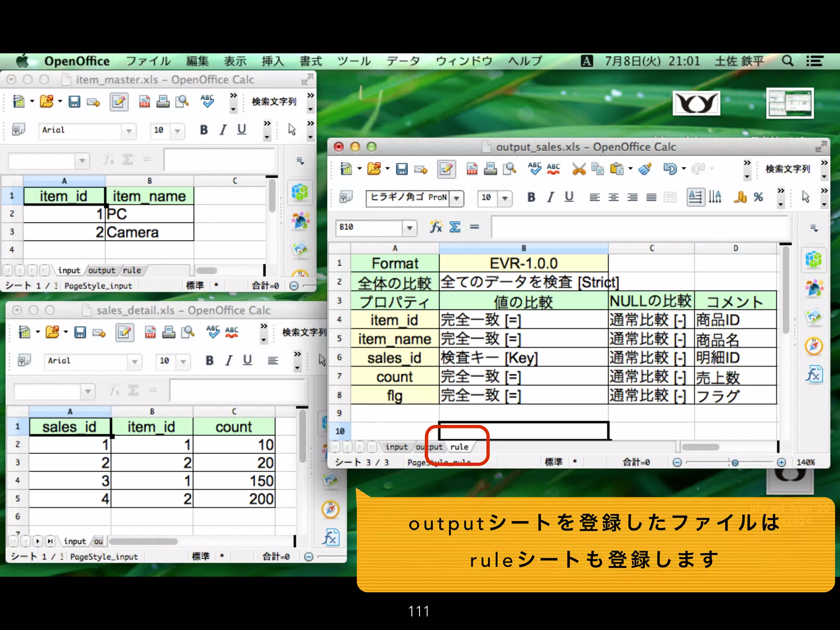Align text right in output_sales
The width and height of the screenshot is (840, 630).
pyautogui.click(x=632, y=198)
